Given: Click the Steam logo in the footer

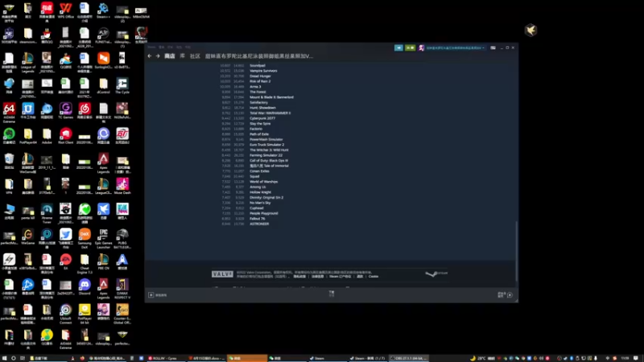Looking at the screenshot, I should coord(436,274).
